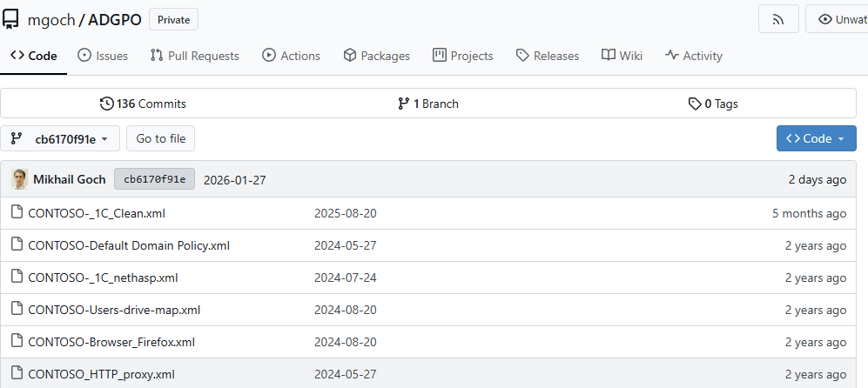Click the file icon for CONTOSO_HTTP_proxy.xml
This screenshot has height=388, width=868.
(x=17, y=373)
